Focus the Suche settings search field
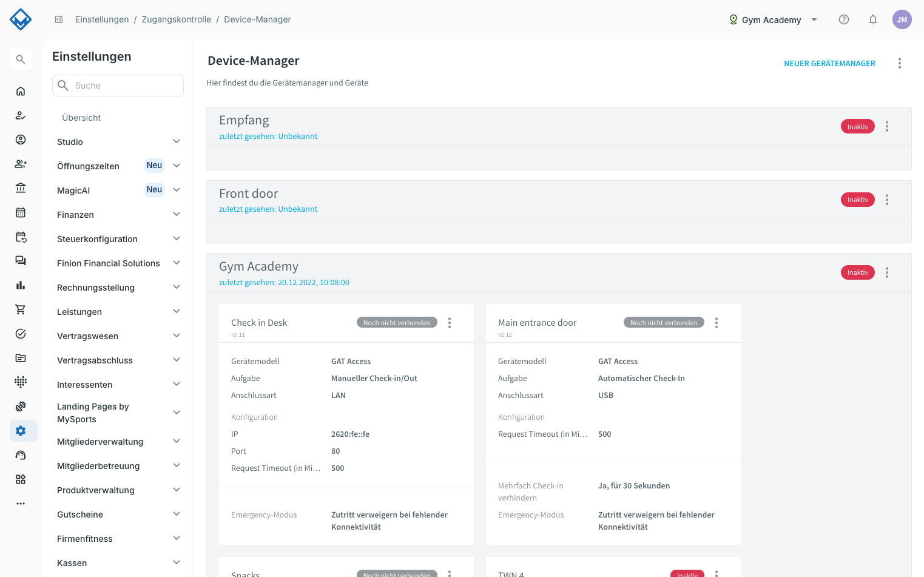Screen dimensions: 924x577 coord(118,86)
